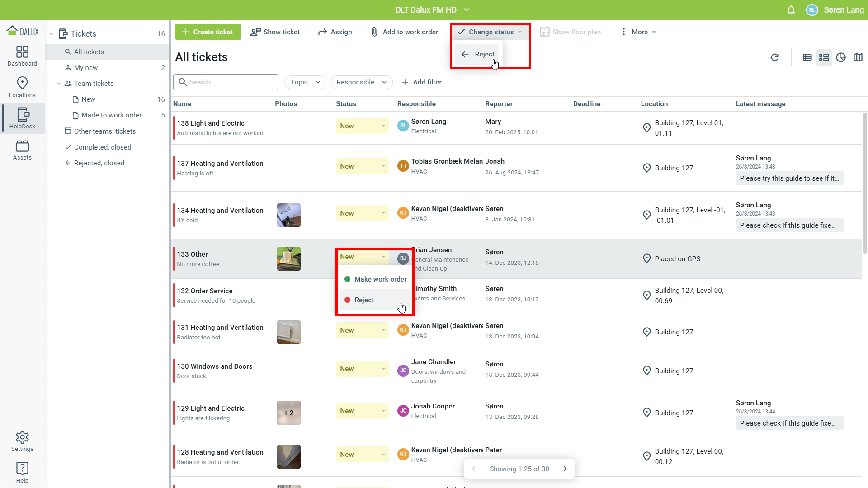
Task: Click the Create ticket button
Action: pyautogui.click(x=208, y=32)
